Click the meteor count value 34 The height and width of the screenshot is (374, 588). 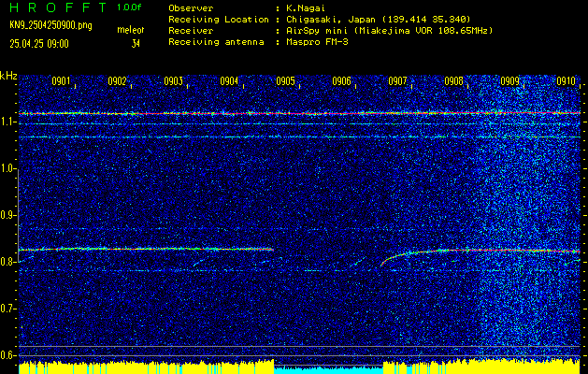136,44
